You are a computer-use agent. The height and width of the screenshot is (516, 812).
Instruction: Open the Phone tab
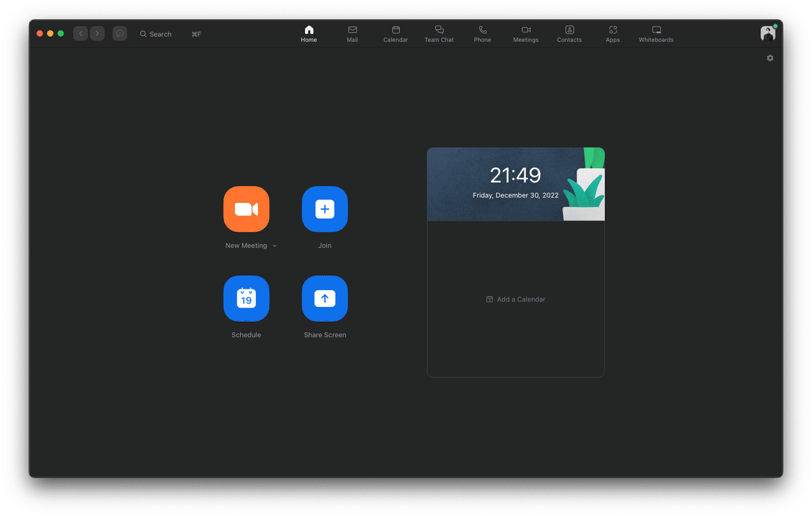tap(482, 34)
